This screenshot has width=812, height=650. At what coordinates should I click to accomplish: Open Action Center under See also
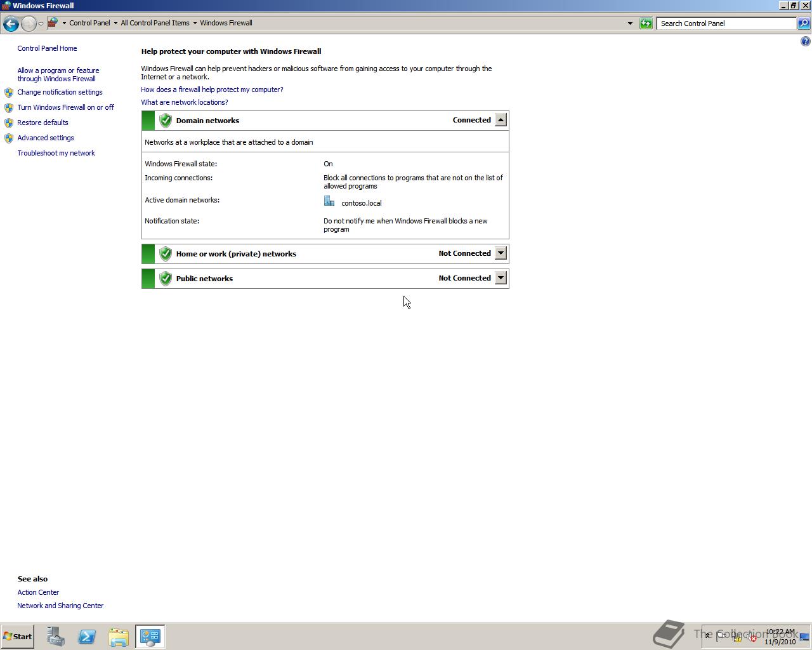(x=38, y=592)
